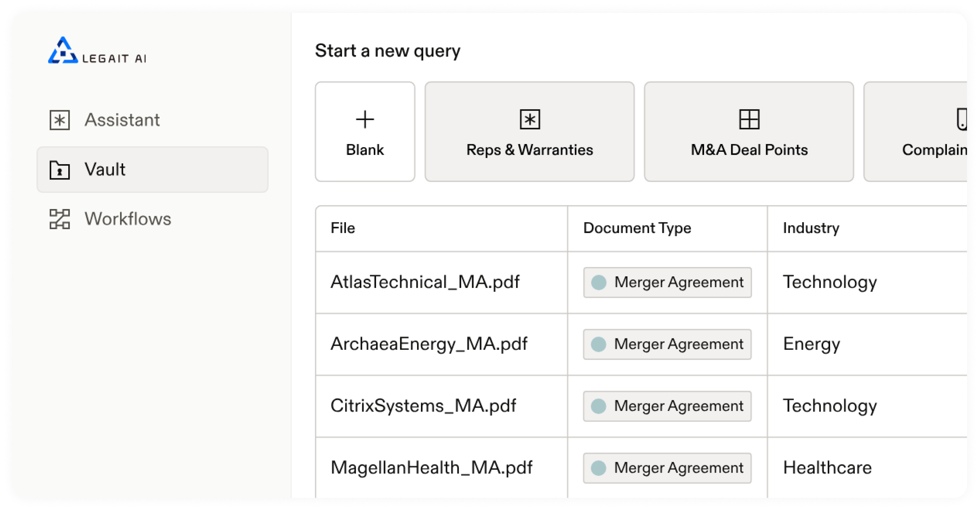Start a Blank query

point(365,132)
